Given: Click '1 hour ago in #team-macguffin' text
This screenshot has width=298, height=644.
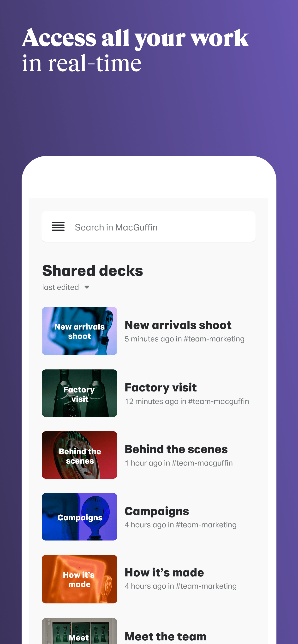Looking at the screenshot, I should (179, 463).
